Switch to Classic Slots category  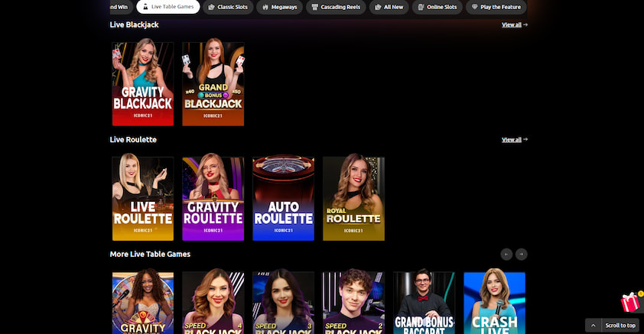click(228, 7)
